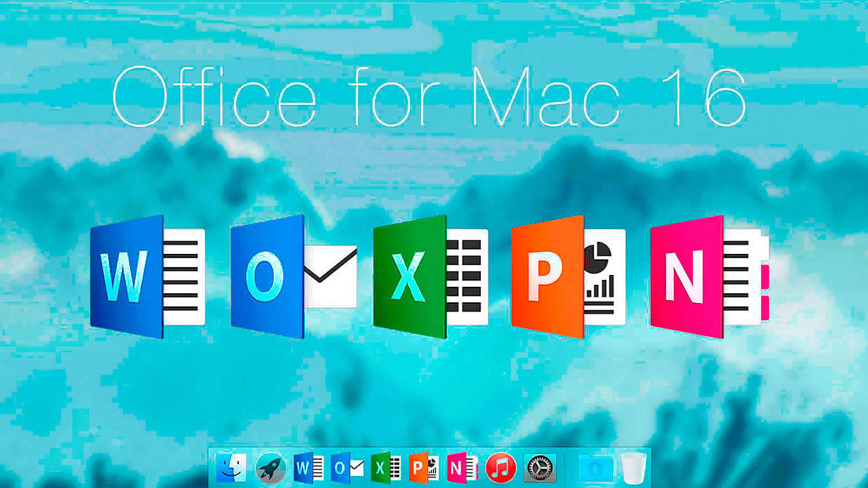Launch Outlook from the dock
The image size is (868, 488).
(x=347, y=468)
